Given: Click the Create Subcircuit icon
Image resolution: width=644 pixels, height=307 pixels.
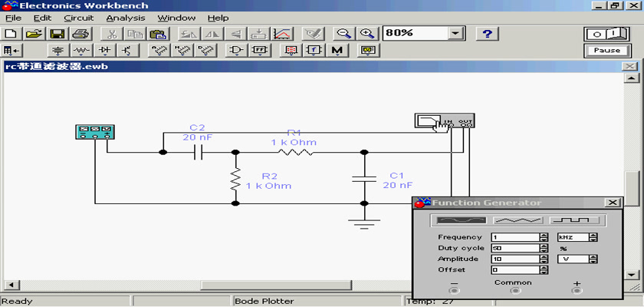Looking at the screenshot, I should coord(259,34).
